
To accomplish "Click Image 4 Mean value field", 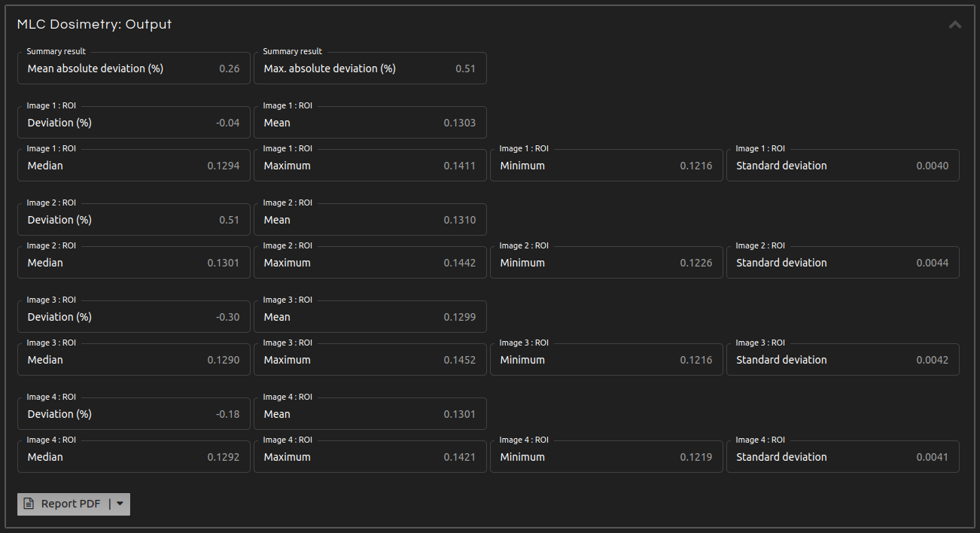I will pos(370,414).
